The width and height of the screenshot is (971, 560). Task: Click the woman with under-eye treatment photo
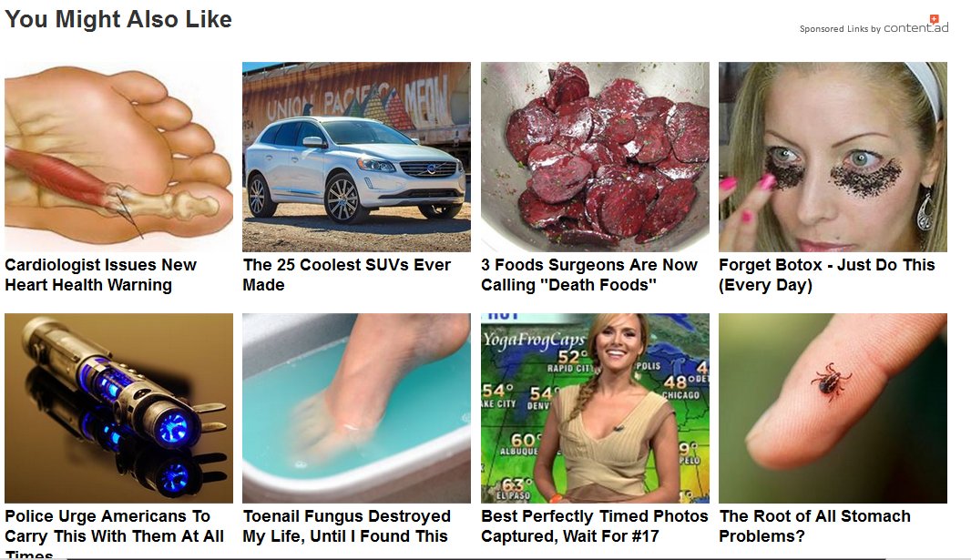point(833,157)
